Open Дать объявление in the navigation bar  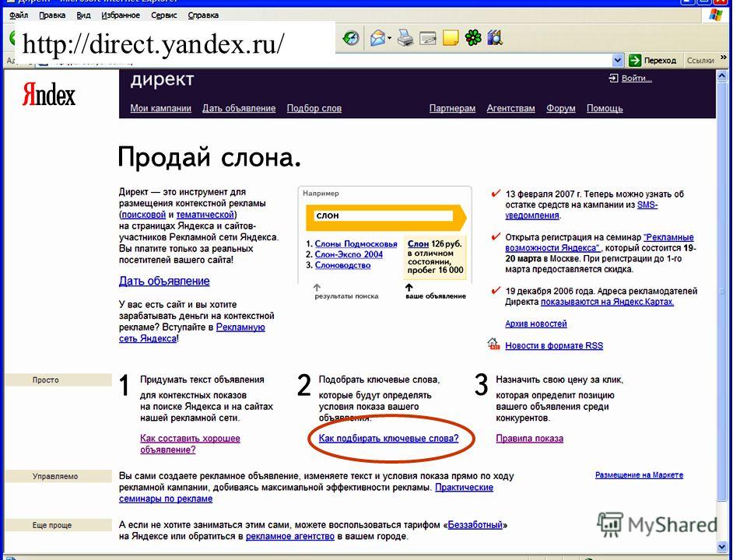coord(239,109)
